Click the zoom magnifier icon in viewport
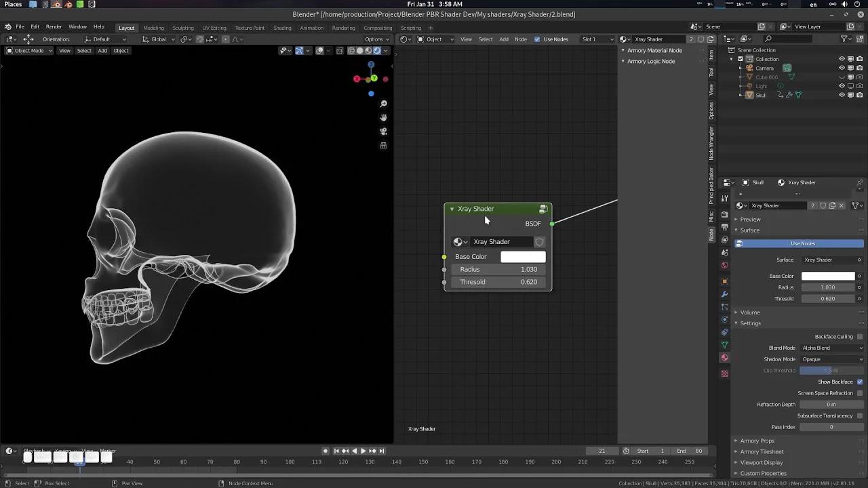The image size is (868, 488). tap(383, 104)
